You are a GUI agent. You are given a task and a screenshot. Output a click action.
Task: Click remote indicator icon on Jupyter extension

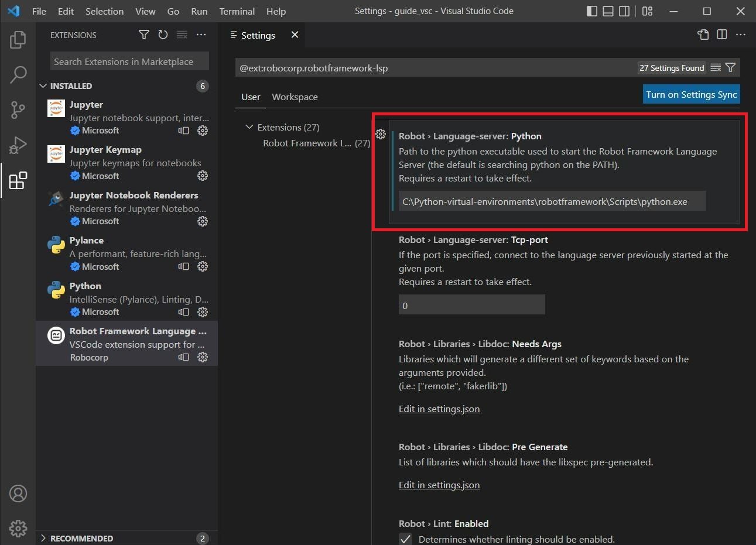tap(184, 131)
